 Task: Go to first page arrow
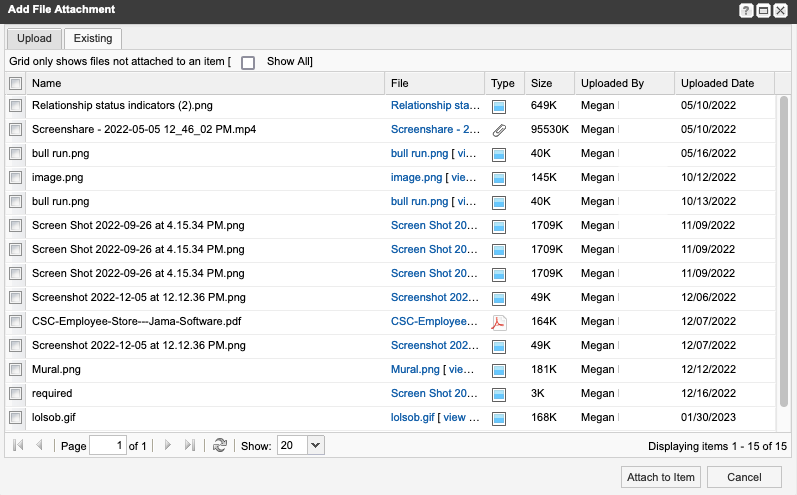[19, 445]
